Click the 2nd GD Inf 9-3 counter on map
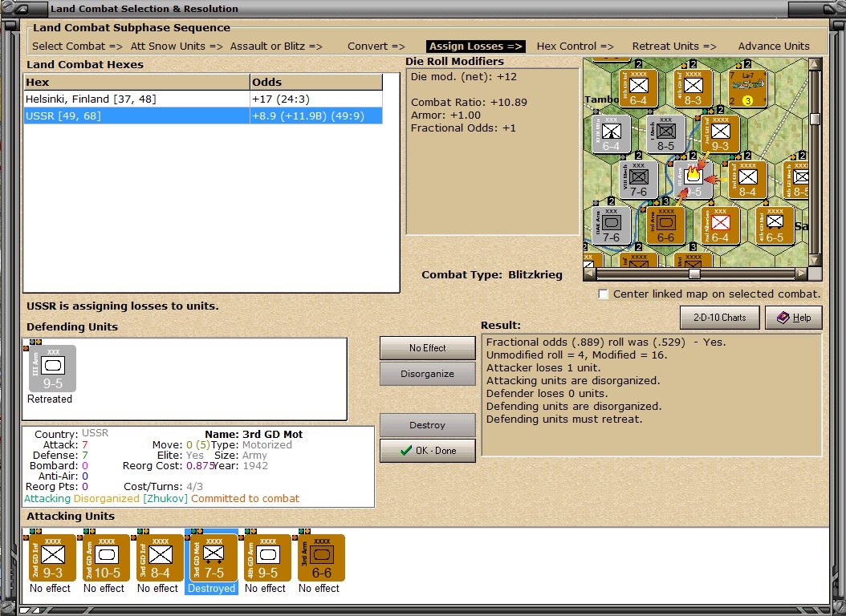The height and width of the screenshot is (616, 846). (720, 134)
